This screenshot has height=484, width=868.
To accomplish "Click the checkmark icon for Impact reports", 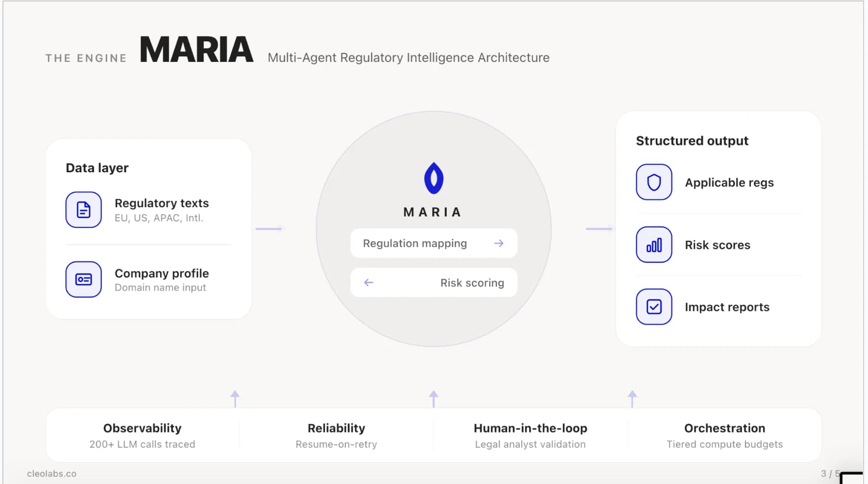I will (653, 306).
